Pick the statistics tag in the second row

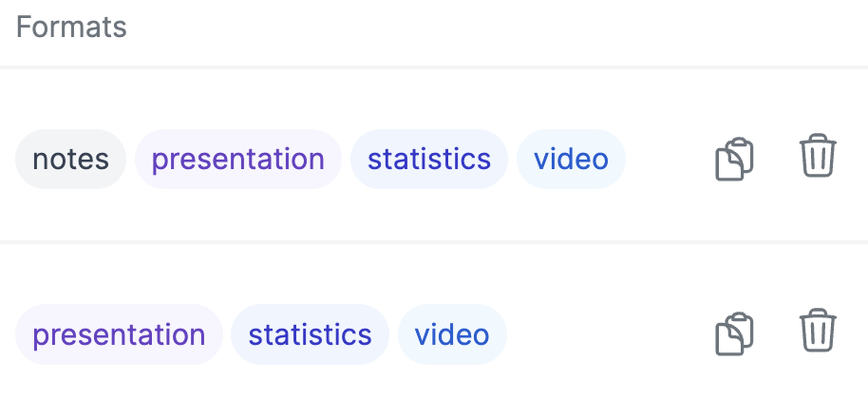[x=310, y=334]
